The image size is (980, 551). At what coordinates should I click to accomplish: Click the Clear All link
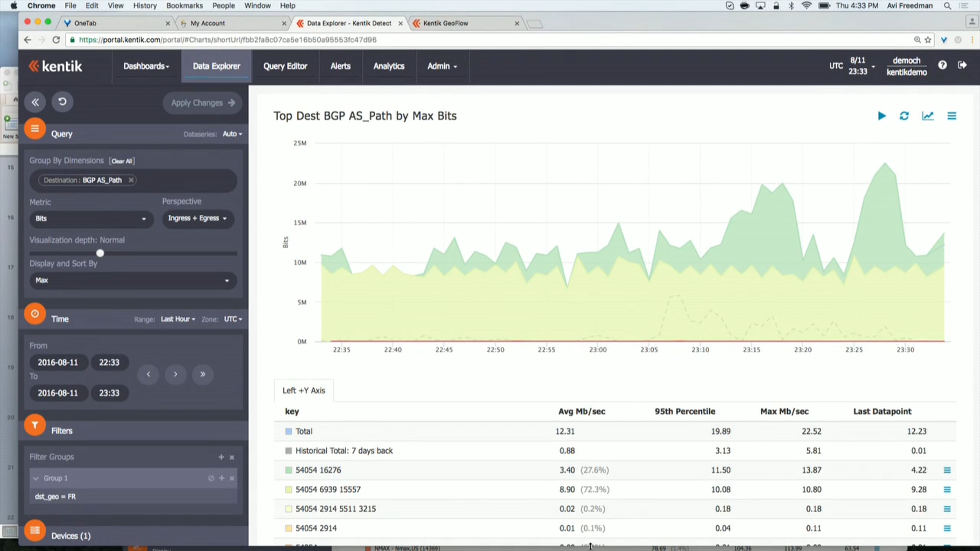(122, 161)
